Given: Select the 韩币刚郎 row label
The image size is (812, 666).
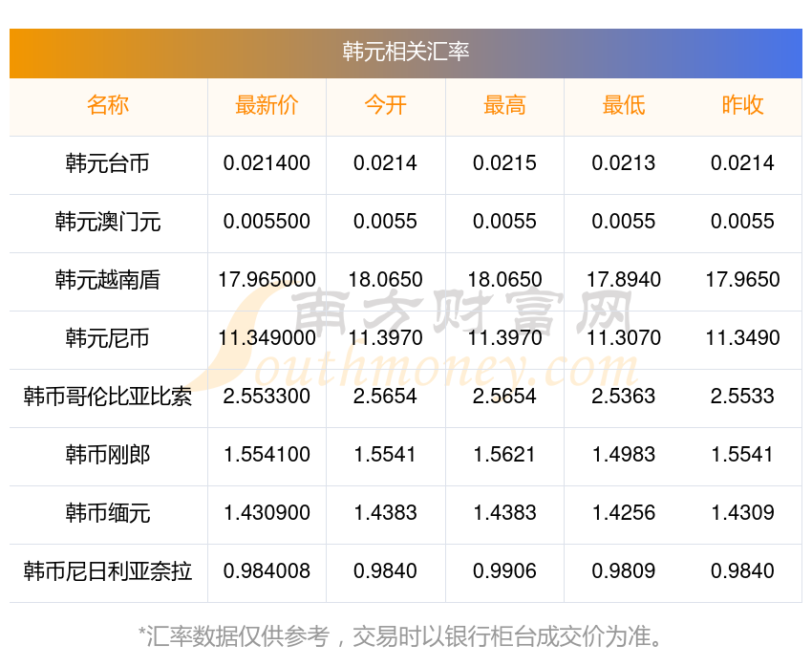Looking at the screenshot, I should click(x=108, y=455).
